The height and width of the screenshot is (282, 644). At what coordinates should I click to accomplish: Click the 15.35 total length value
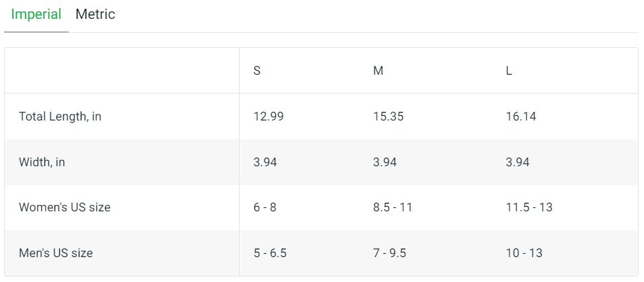click(x=388, y=116)
